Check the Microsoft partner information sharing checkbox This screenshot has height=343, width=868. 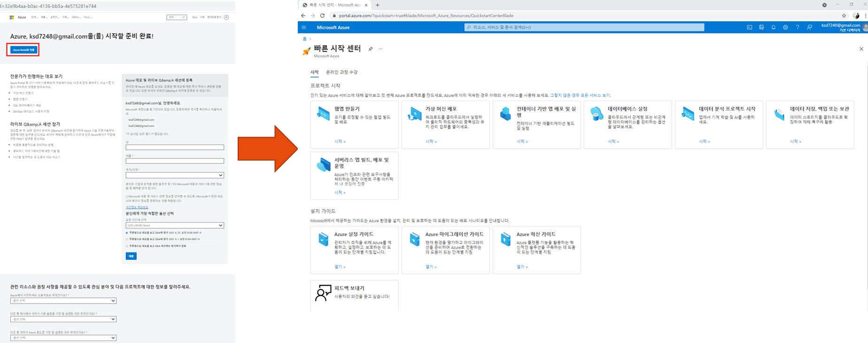click(x=127, y=196)
